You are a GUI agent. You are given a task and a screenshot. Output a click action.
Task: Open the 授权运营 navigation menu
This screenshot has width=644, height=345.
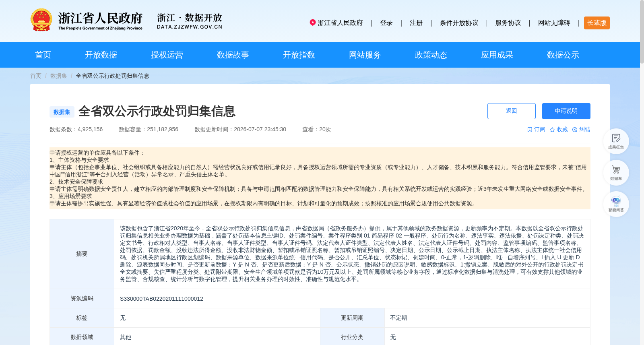coord(167,55)
